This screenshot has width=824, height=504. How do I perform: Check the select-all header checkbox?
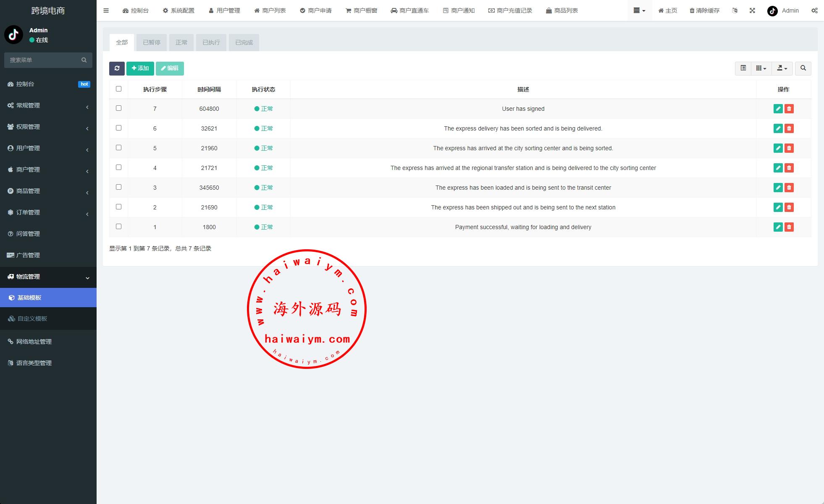pyautogui.click(x=118, y=89)
